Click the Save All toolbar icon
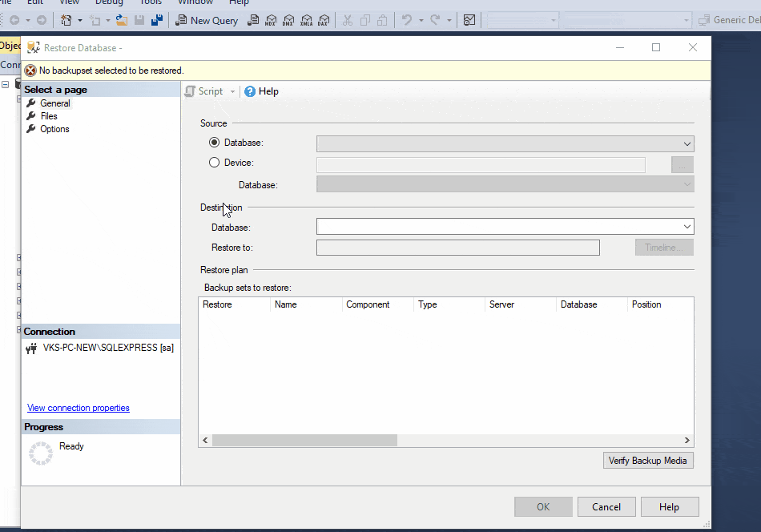This screenshot has height=532, width=761. pos(157,20)
